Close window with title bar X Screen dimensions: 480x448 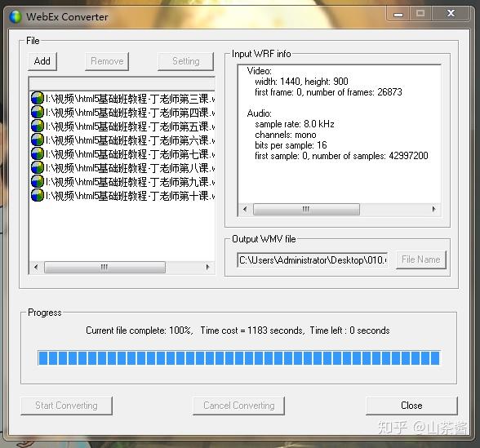click(451, 14)
